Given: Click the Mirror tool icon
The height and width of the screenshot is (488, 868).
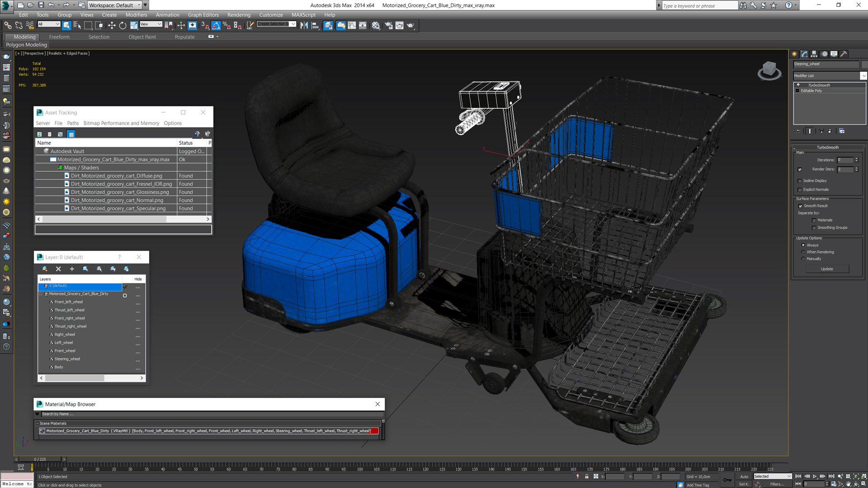Looking at the screenshot, I should [304, 26].
